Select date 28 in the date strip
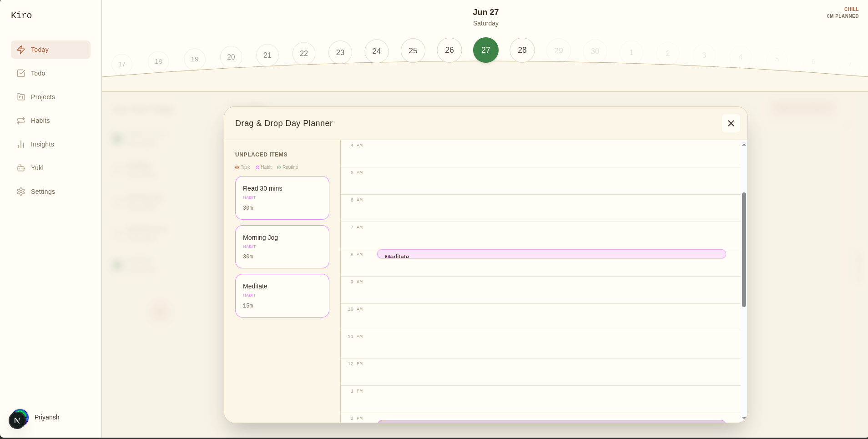The height and width of the screenshot is (439, 868). point(522,50)
